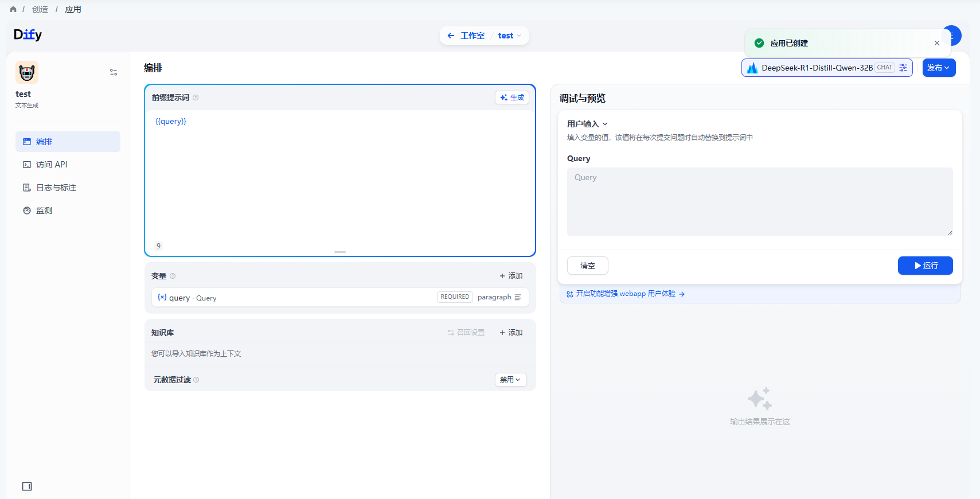The width and height of the screenshot is (980, 499).
Task: Go to 日志与标注 in sidebar
Action: (56, 188)
